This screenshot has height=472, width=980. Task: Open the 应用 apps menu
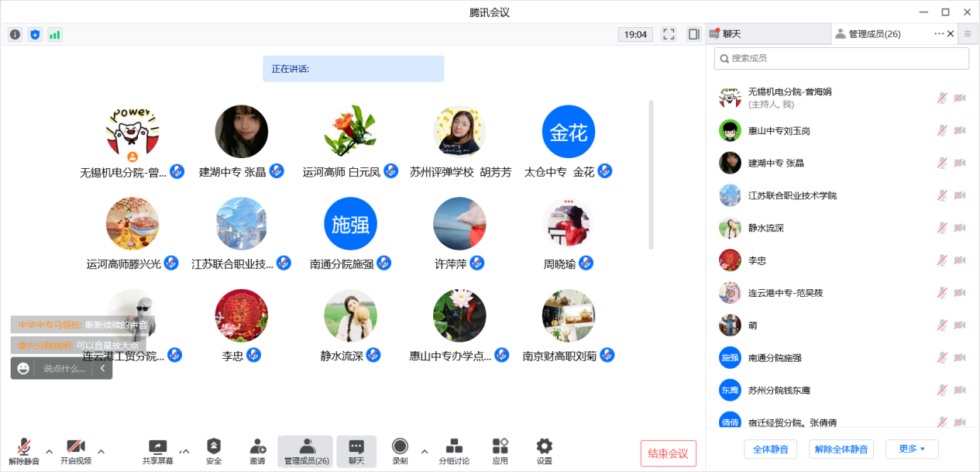coord(500,451)
